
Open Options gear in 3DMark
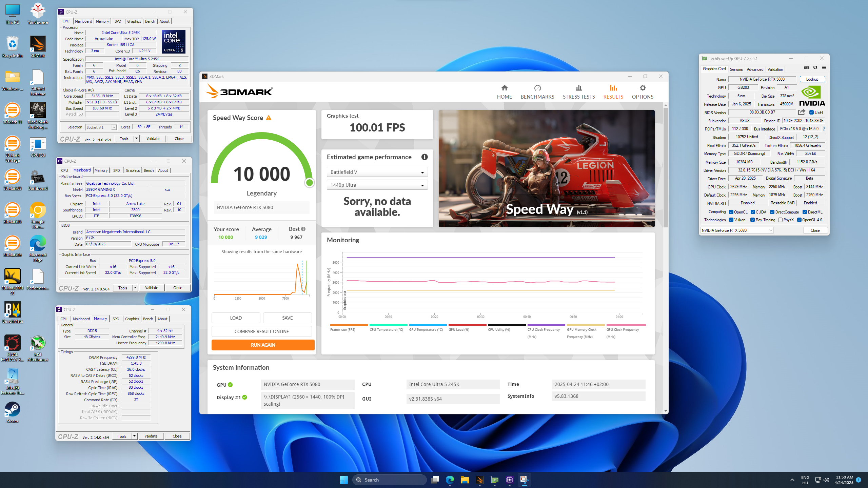643,88
